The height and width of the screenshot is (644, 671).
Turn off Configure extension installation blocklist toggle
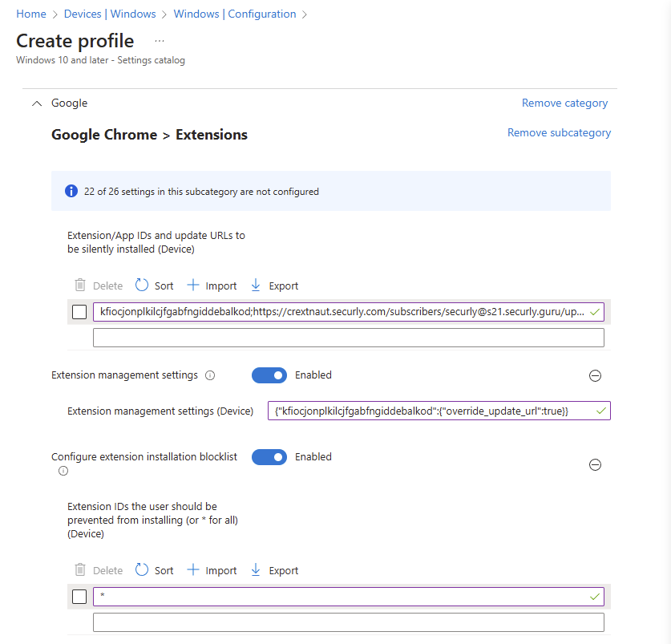(269, 457)
